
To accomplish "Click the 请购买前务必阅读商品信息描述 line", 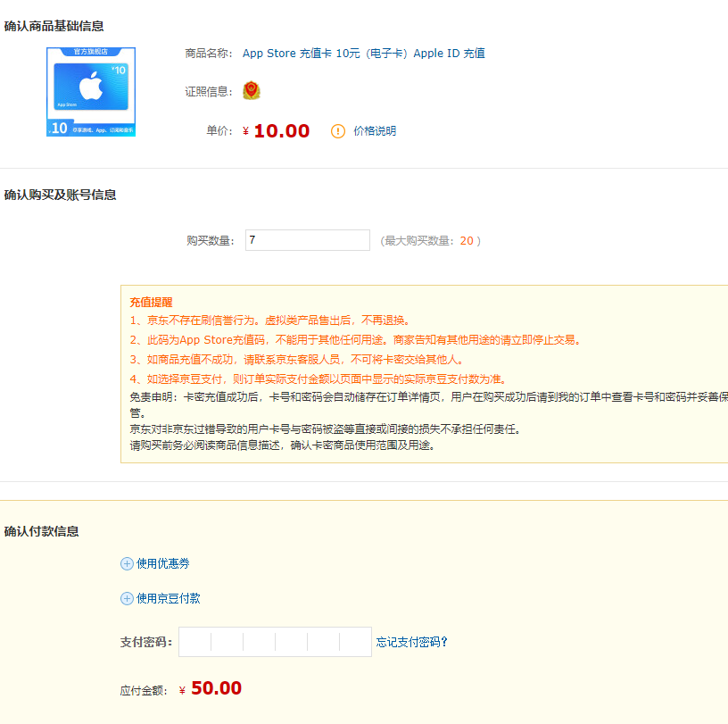I will point(283,445).
